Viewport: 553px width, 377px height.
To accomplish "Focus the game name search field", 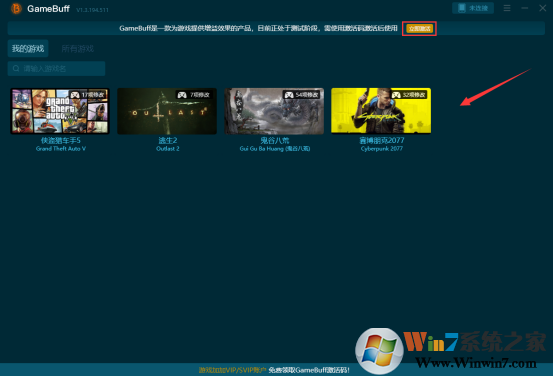I will click(56, 68).
